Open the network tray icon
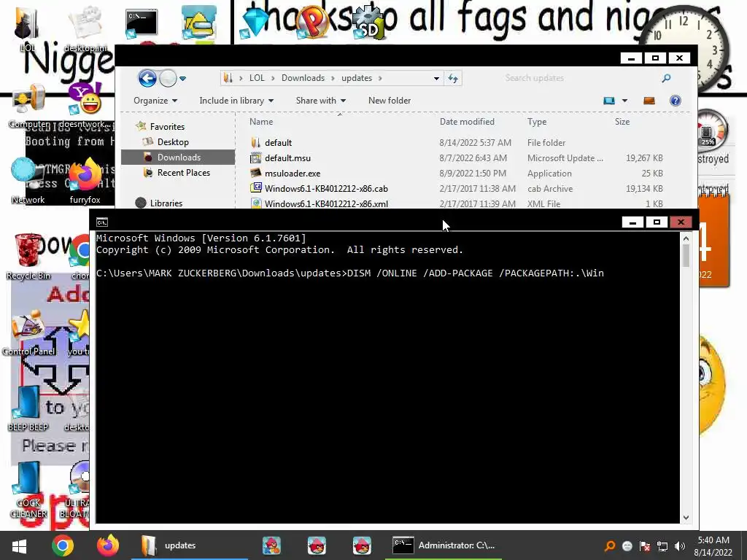747x560 pixels. click(x=662, y=546)
